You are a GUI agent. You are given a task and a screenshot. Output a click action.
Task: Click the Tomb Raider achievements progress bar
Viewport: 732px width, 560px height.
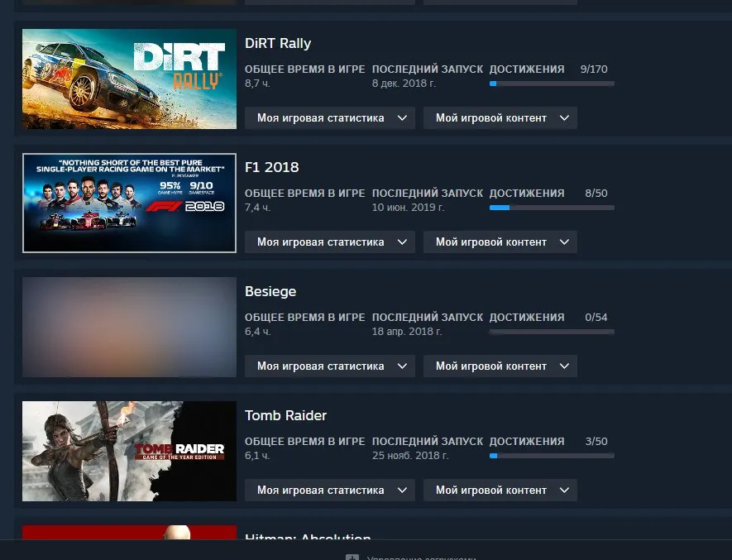(552, 456)
